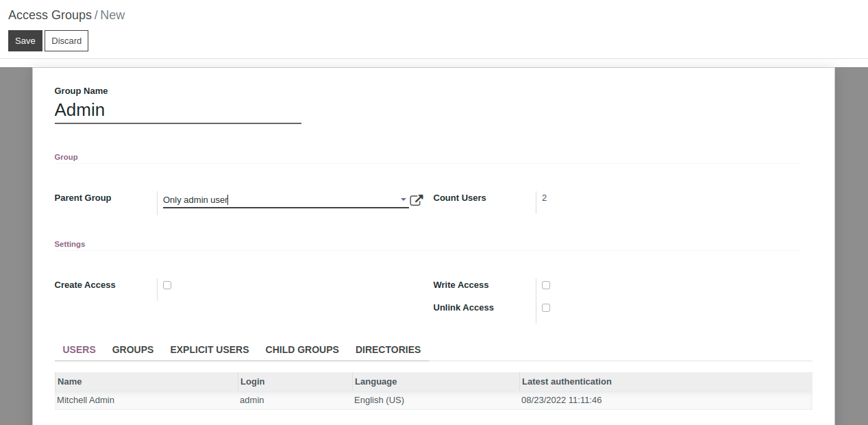Click the English (US) language cell
This screenshot has height=425, width=868.
436,400
